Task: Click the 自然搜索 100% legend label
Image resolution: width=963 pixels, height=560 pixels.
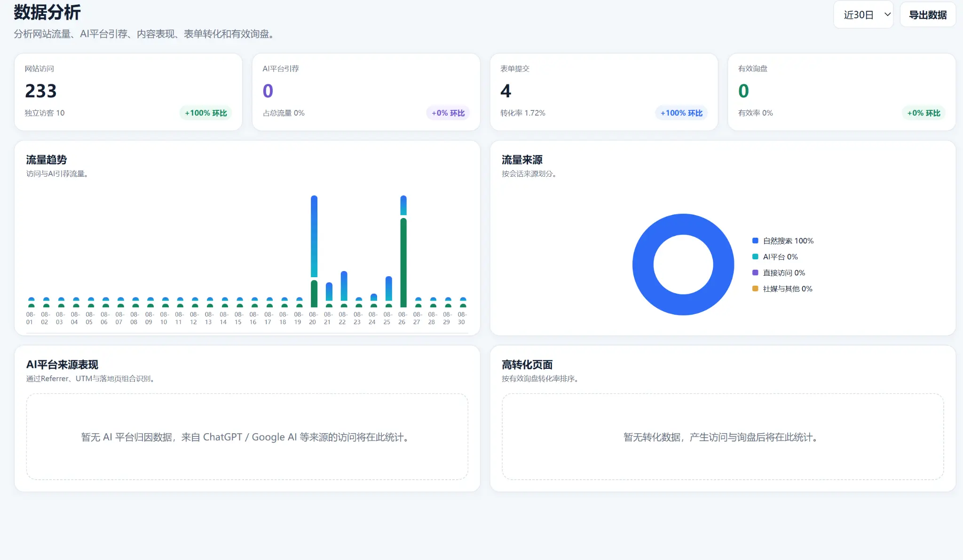Action: coord(788,241)
